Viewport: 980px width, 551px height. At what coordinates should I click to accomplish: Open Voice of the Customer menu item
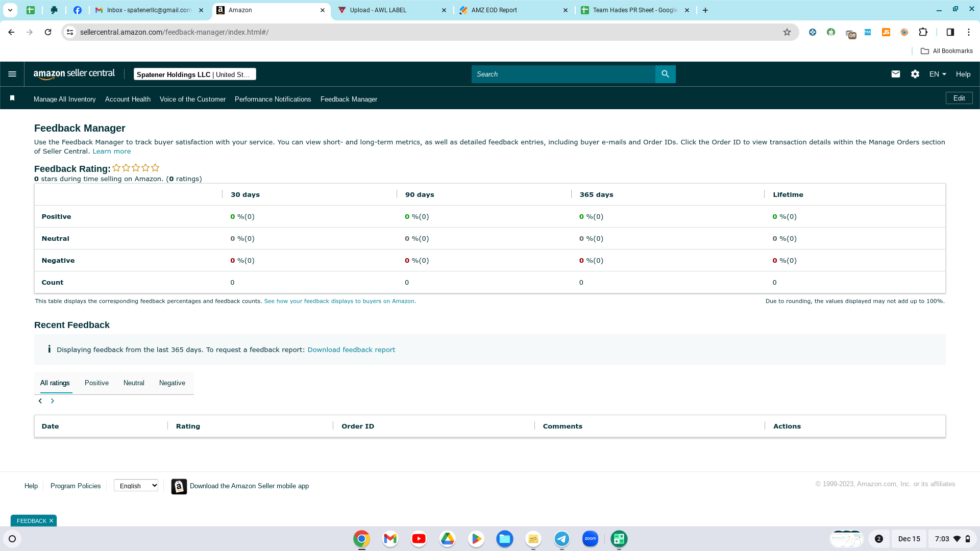click(192, 99)
